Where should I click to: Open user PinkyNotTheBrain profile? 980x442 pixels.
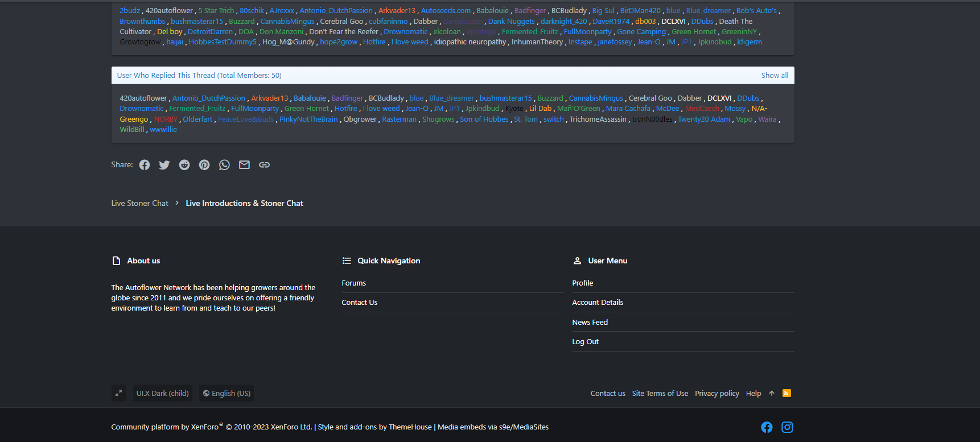coord(308,119)
